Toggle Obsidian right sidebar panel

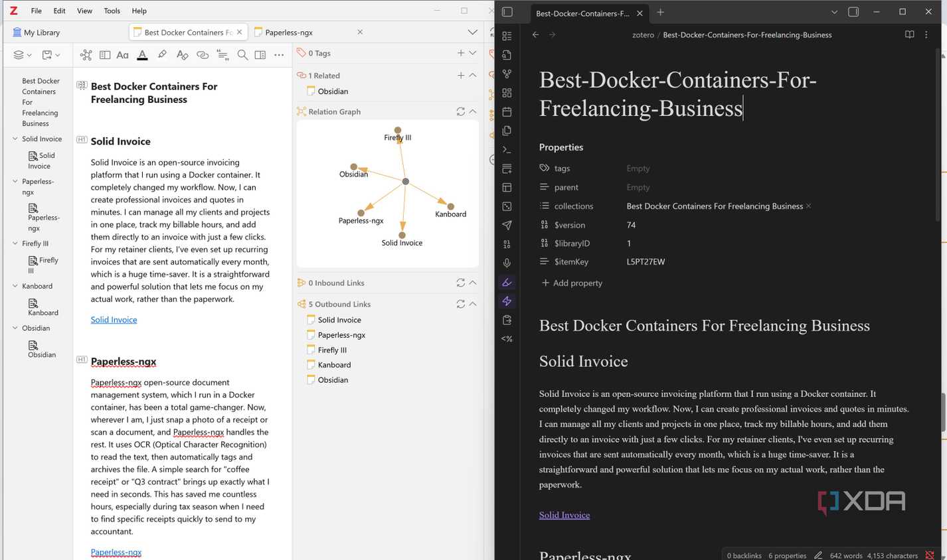click(x=853, y=12)
